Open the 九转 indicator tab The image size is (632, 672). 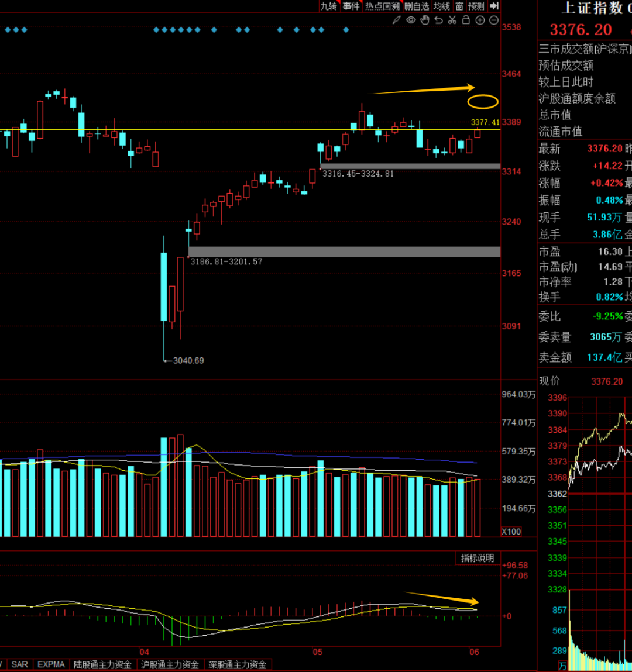pyautogui.click(x=329, y=6)
